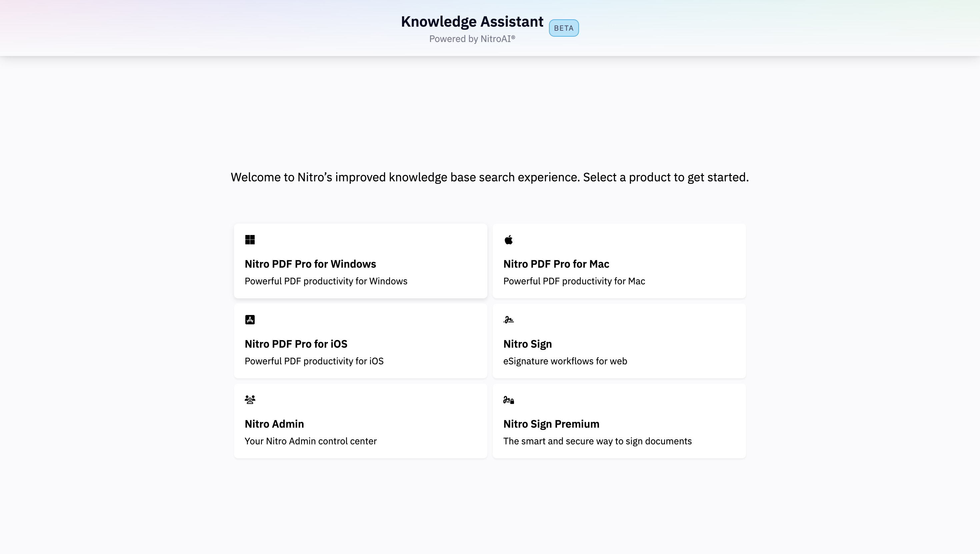
Task: Click the App Store icon for iOS
Action: click(x=250, y=320)
